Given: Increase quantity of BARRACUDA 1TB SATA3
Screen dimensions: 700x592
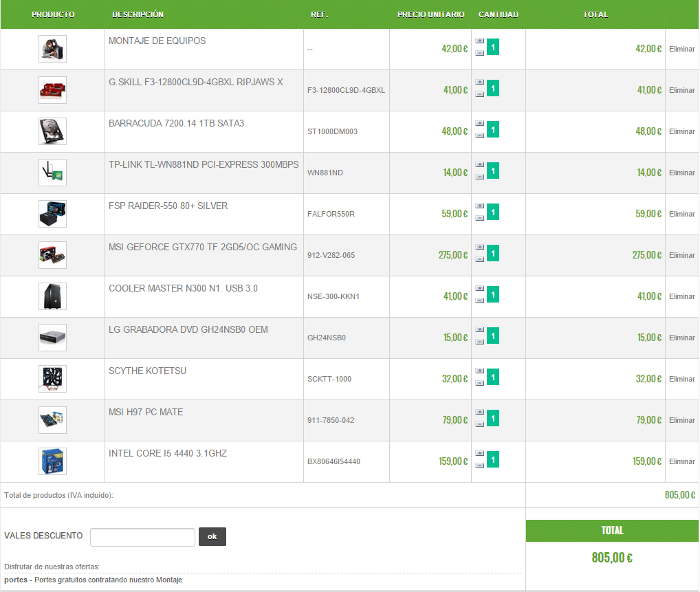Looking at the screenshot, I should click(x=479, y=123).
